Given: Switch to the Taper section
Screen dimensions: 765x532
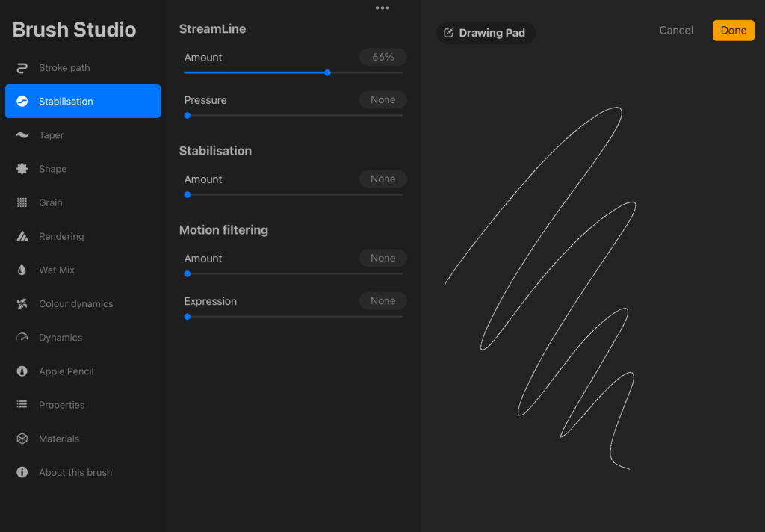Looking at the screenshot, I should (83, 135).
